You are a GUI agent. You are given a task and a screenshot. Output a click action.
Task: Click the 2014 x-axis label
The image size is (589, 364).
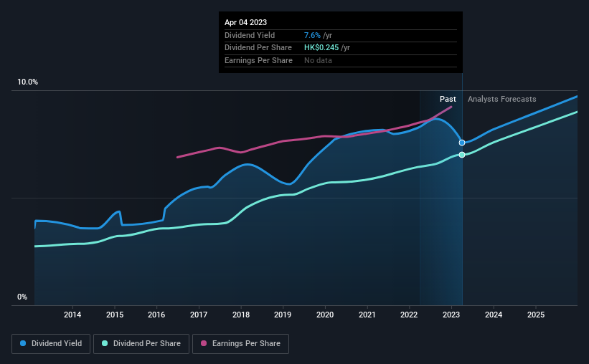pyautogui.click(x=72, y=315)
